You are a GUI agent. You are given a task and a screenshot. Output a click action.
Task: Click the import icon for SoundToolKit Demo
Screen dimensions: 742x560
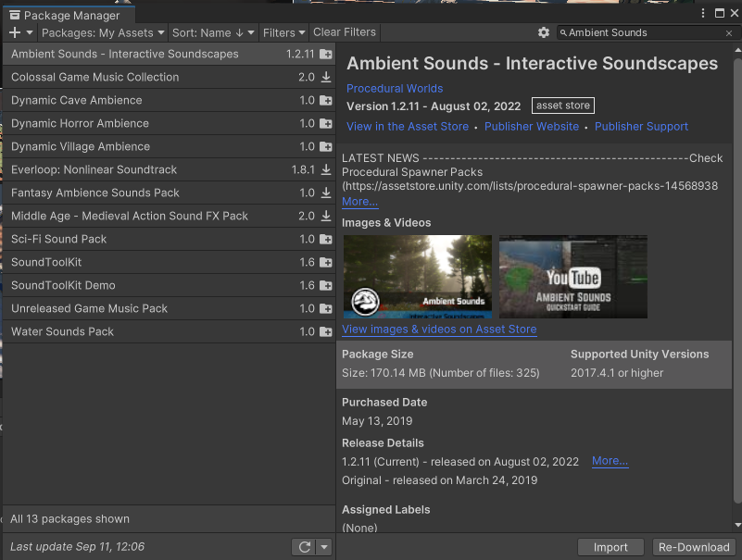pos(325,286)
